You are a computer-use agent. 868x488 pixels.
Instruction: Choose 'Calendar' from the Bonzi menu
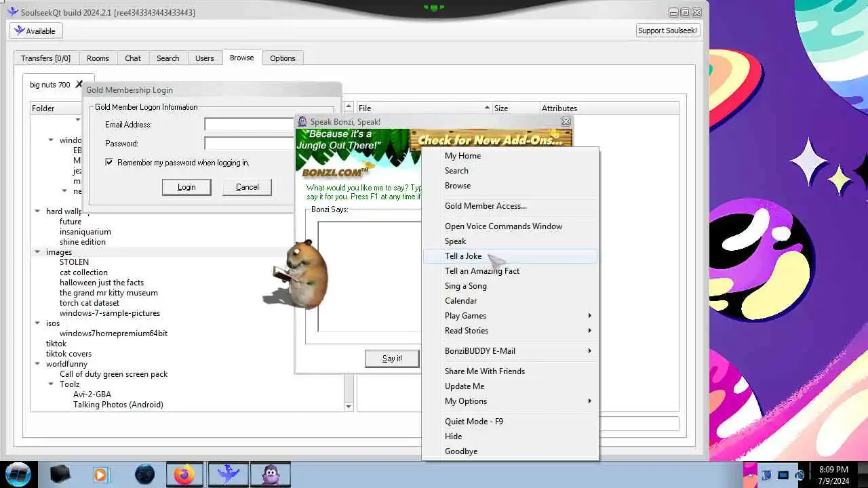pyautogui.click(x=510, y=301)
